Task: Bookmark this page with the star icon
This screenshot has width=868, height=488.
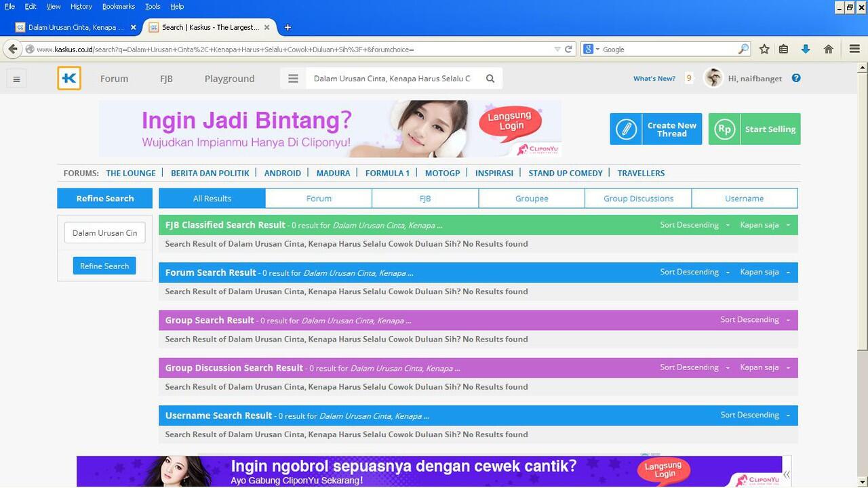Action: pyautogui.click(x=764, y=49)
